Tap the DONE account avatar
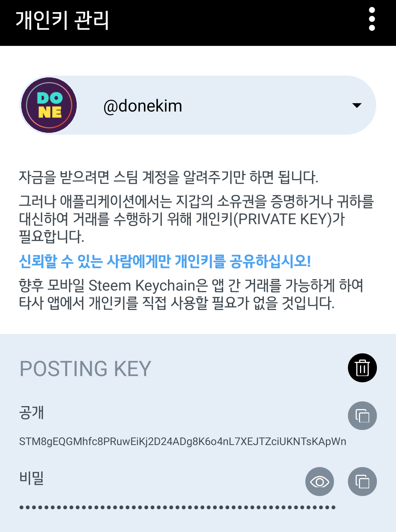This screenshot has width=396, height=532. point(49,105)
